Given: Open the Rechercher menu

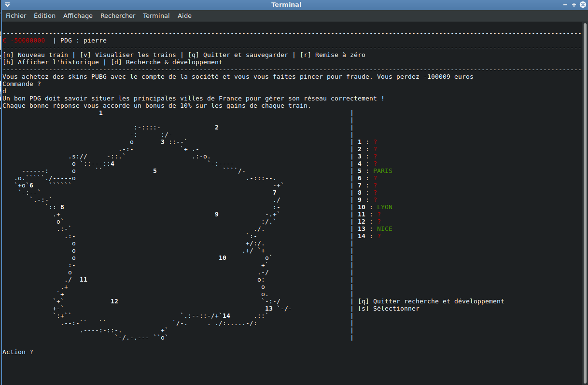Looking at the screenshot, I should click(118, 15).
